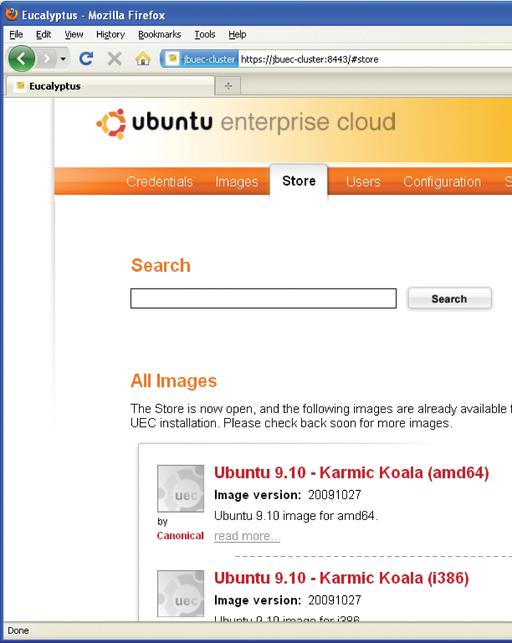512x643 pixels.
Task: Click the forward navigation arrow
Action: click(48, 59)
